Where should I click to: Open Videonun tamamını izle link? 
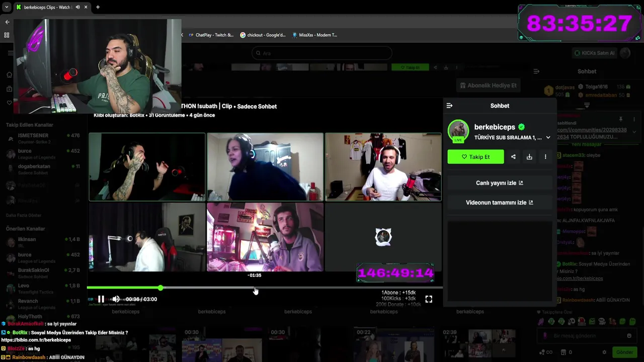pyautogui.click(x=500, y=203)
